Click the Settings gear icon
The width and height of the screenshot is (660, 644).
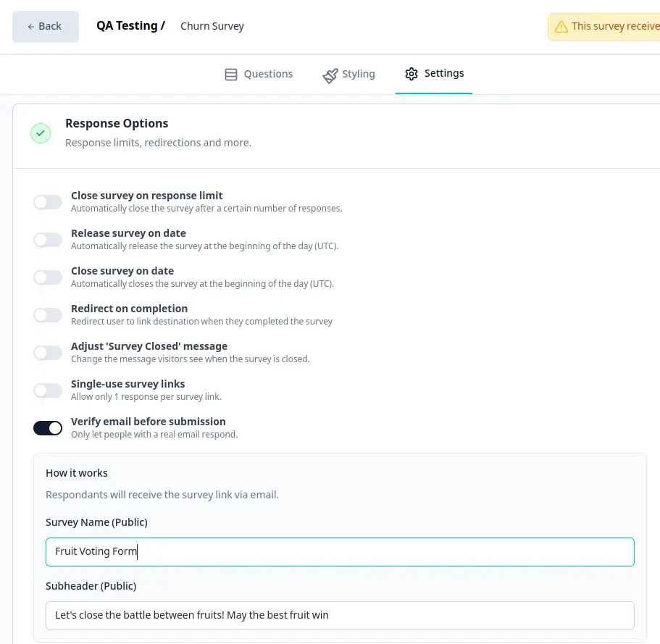412,74
